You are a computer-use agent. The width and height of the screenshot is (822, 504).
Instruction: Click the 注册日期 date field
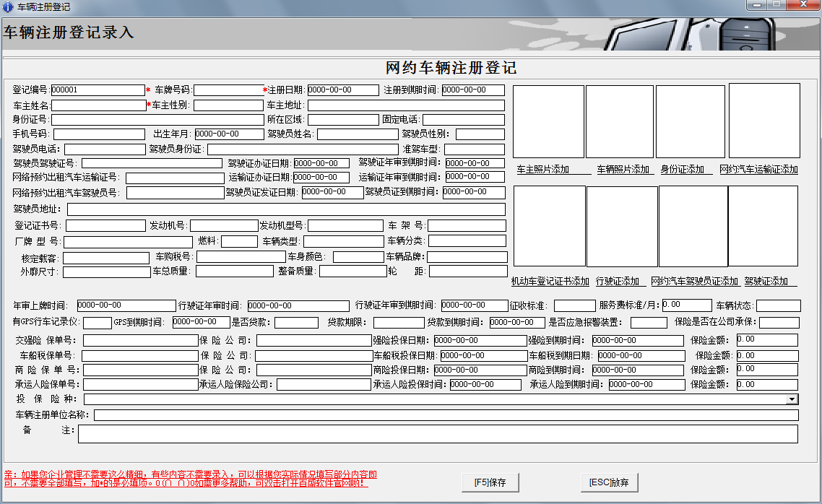click(x=343, y=90)
